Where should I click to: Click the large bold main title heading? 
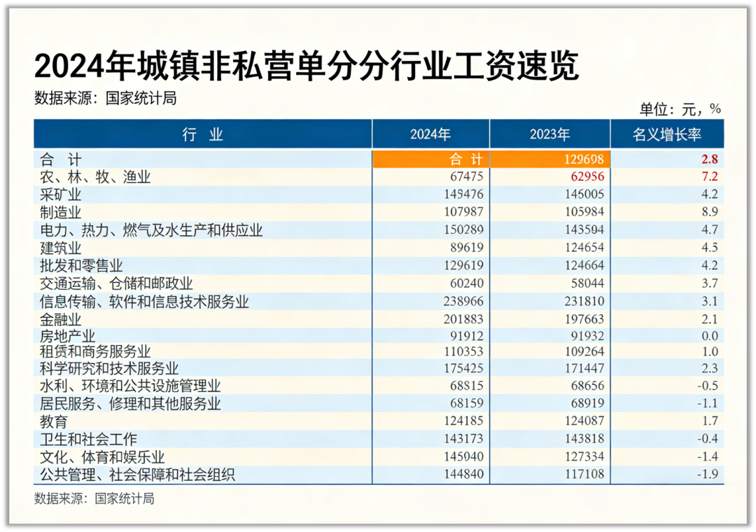coord(307,67)
